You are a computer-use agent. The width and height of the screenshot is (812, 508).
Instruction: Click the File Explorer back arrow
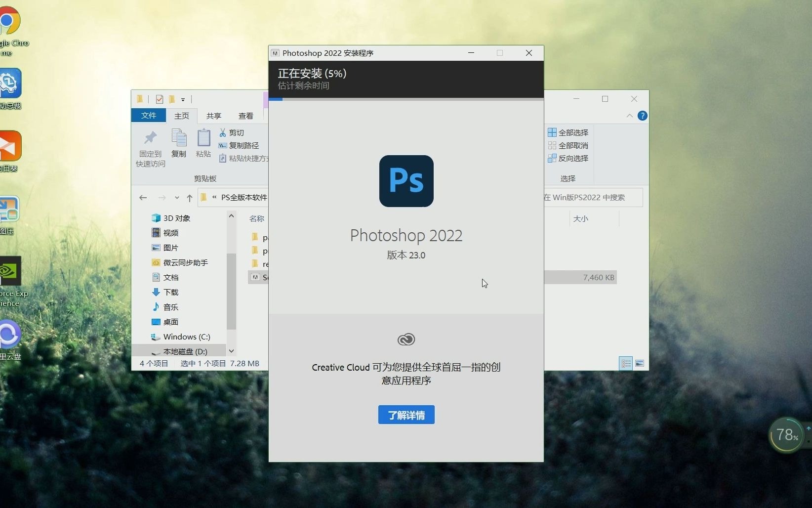[143, 198]
